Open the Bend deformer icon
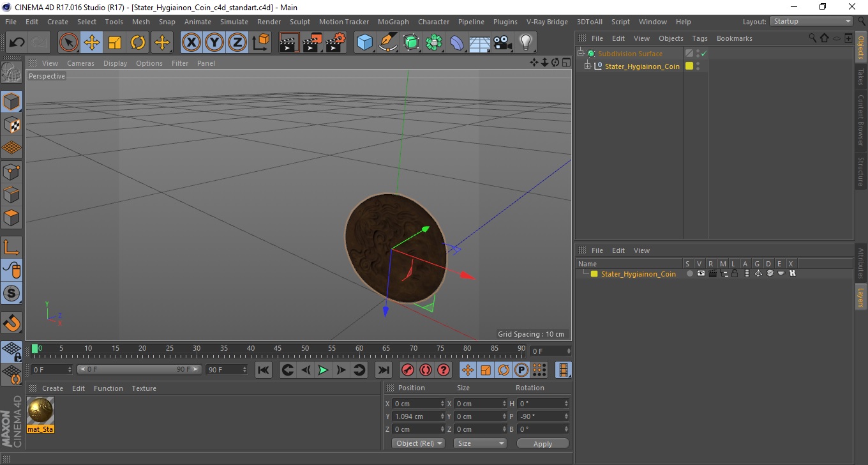The width and height of the screenshot is (868, 465). tap(457, 43)
